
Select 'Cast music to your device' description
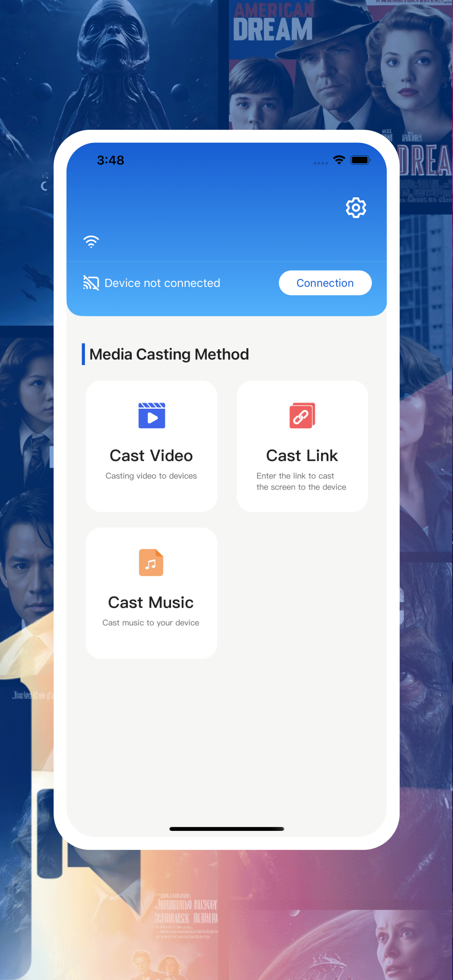(x=151, y=622)
